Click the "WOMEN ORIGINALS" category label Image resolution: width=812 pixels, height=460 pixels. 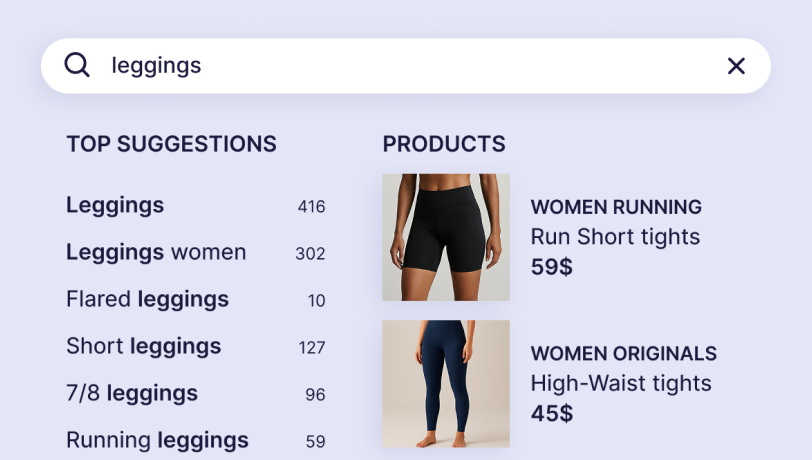click(623, 354)
